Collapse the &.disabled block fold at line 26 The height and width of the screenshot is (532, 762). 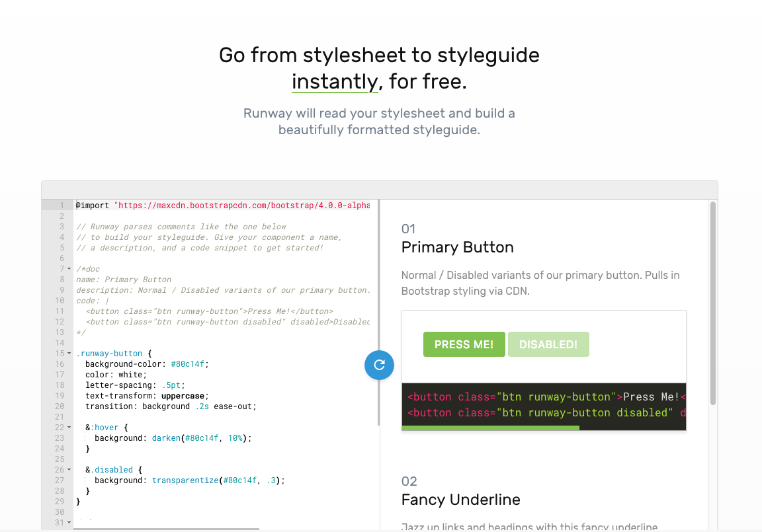pyautogui.click(x=69, y=470)
